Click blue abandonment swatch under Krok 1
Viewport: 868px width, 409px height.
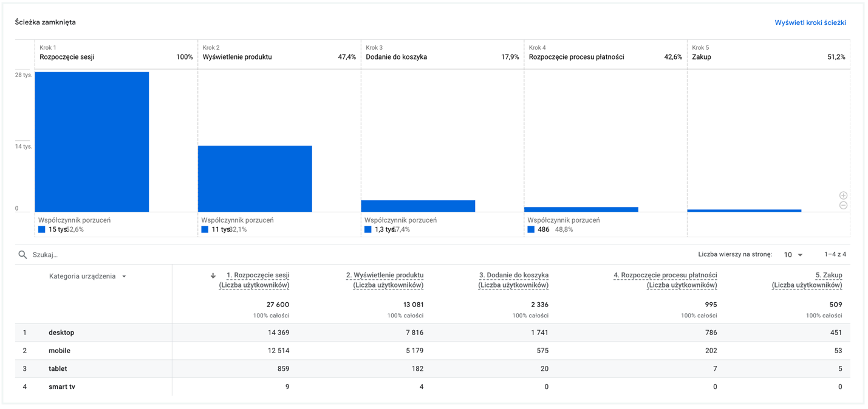click(x=42, y=229)
